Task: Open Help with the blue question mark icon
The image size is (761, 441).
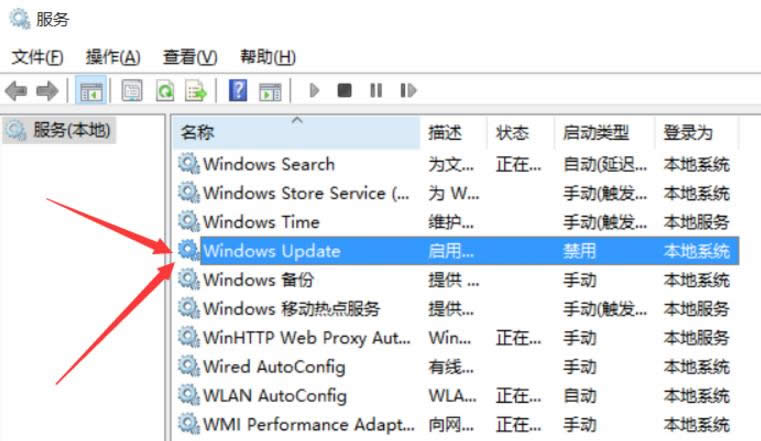Action: click(x=238, y=91)
